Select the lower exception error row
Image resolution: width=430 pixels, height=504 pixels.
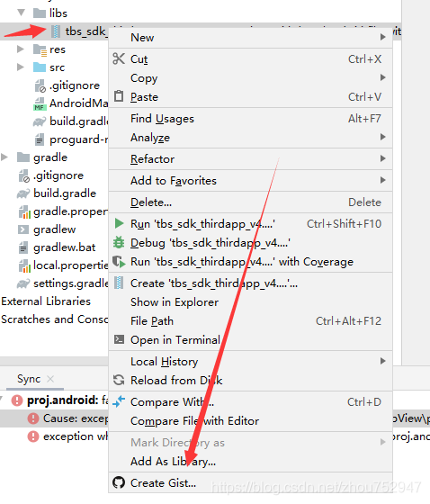click(54, 436)
